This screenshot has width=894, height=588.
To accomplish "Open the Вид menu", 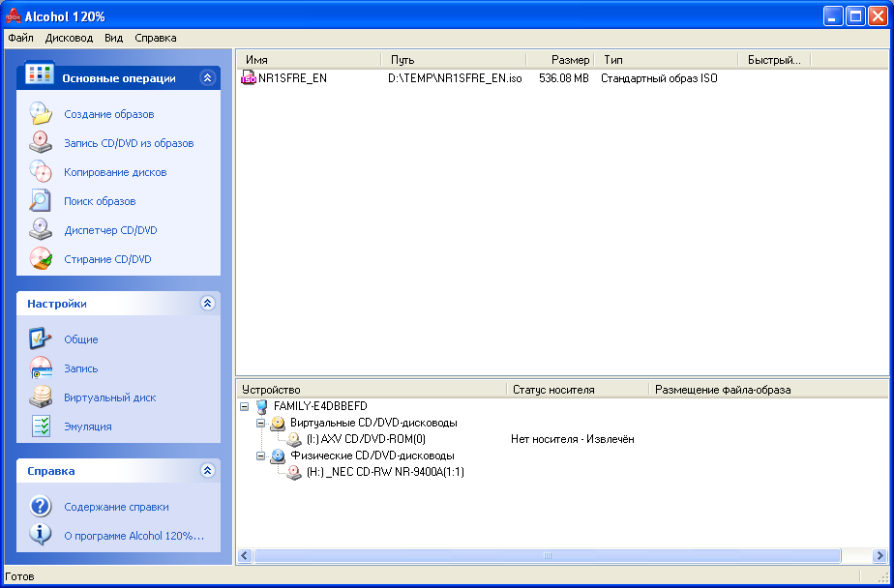I will pos(114,38).
